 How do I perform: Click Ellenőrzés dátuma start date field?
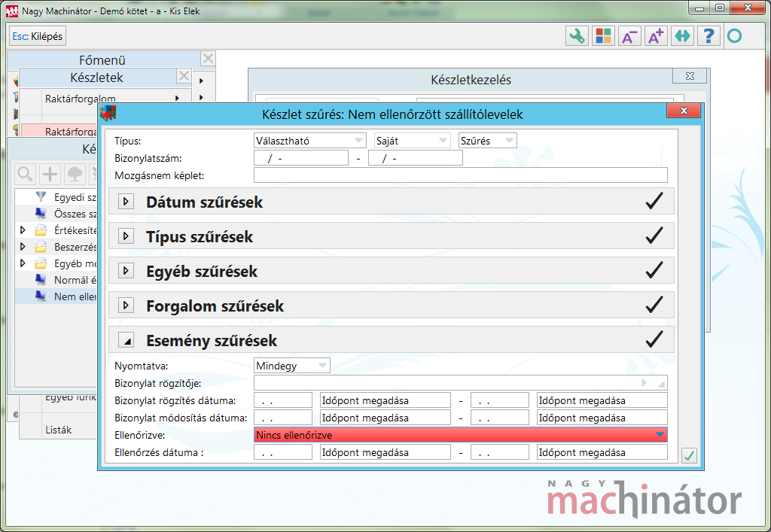[283, 452]
